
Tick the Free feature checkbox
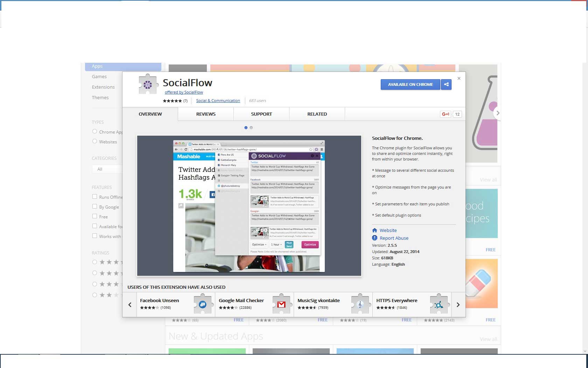tap(94, 216)
